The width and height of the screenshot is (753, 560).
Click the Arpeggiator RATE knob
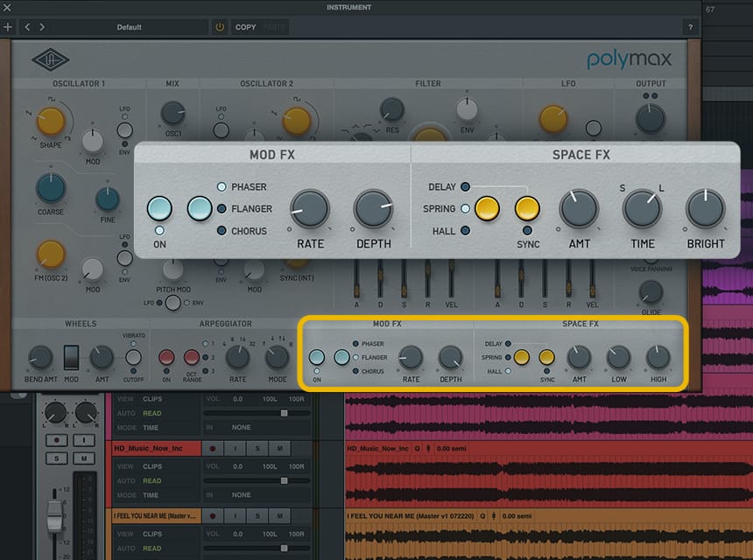point(237,358)
